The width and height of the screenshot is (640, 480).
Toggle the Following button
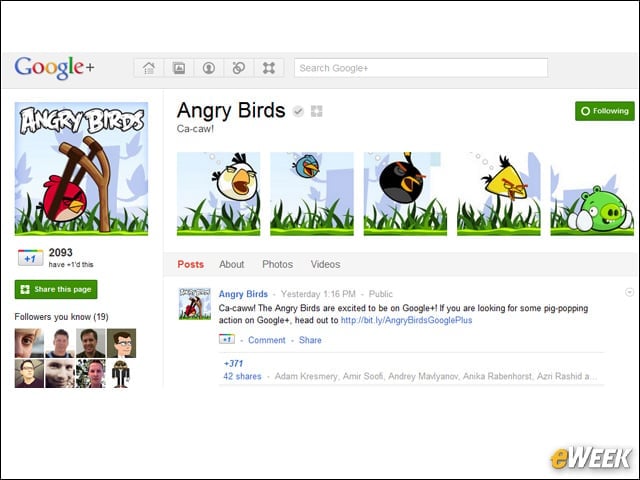(604, 111)
